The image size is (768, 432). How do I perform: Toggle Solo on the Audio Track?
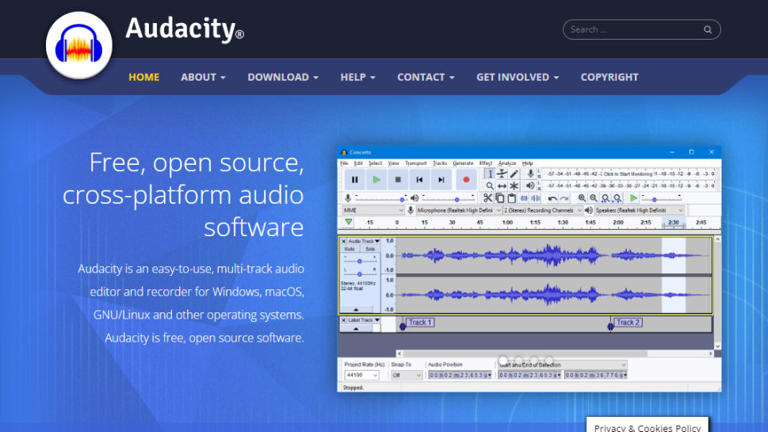coord(370,249)
